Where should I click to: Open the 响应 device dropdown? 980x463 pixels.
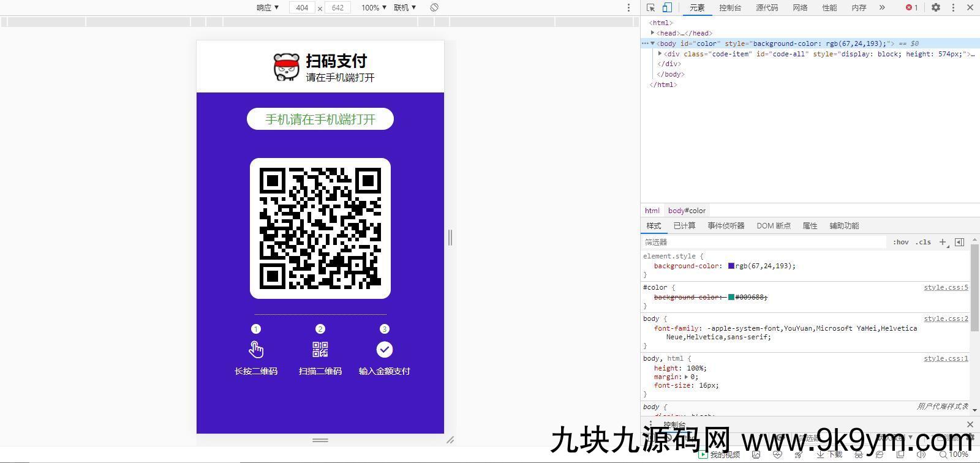(268, 7)
